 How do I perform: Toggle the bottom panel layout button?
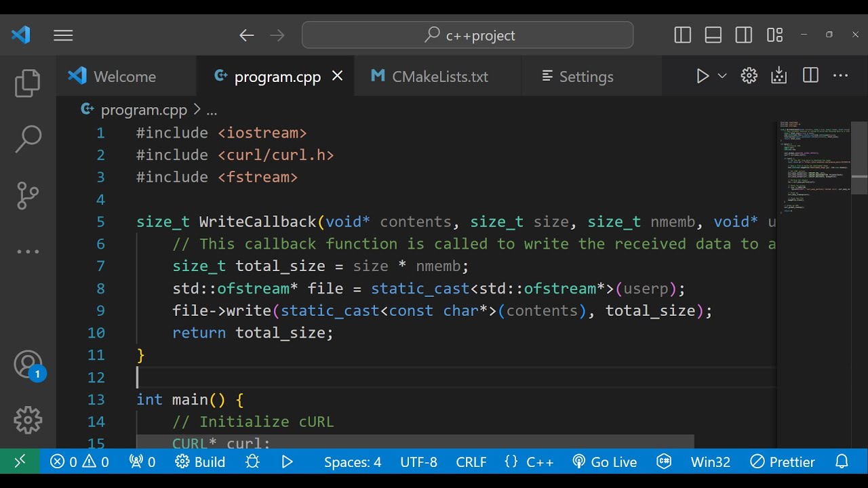[x=713, y=35]
